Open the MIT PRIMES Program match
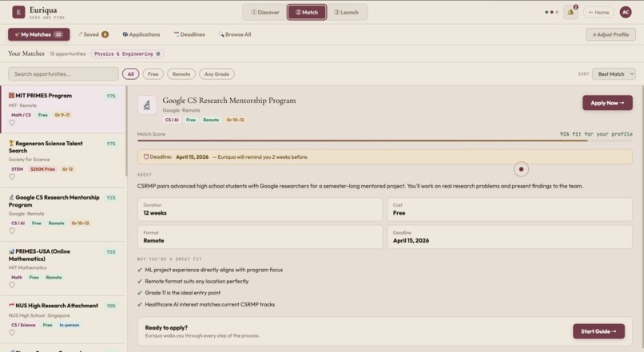The height and width of the screenshot is (352, 644). [x=63, y=109]
